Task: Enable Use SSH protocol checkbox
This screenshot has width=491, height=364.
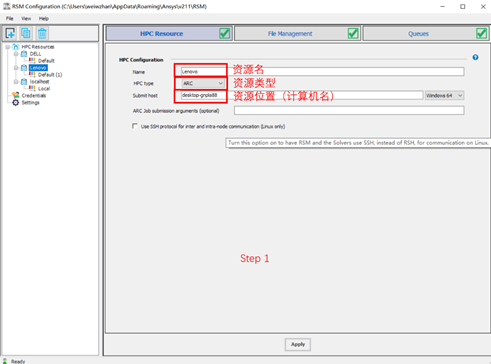Action: pyautogui.click(x=135, y=126)
